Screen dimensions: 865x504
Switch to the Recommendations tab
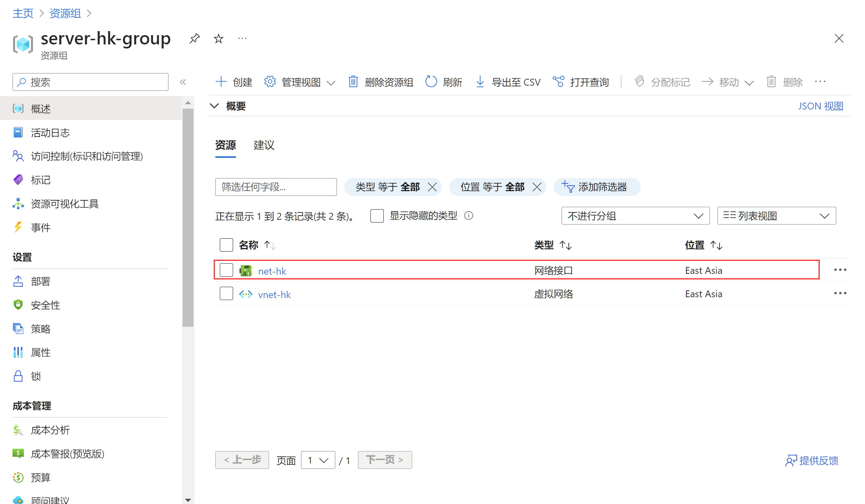[x=264, y=145]
